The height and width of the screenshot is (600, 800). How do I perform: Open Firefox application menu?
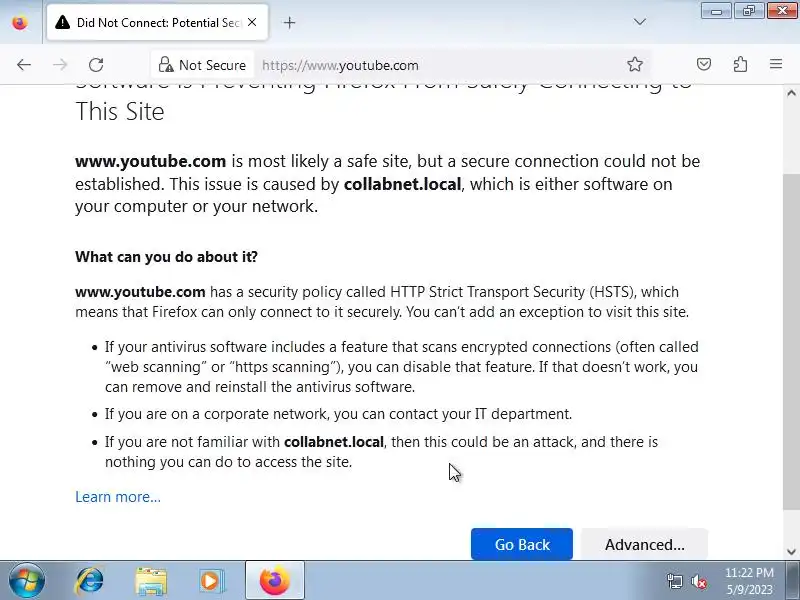776,65
